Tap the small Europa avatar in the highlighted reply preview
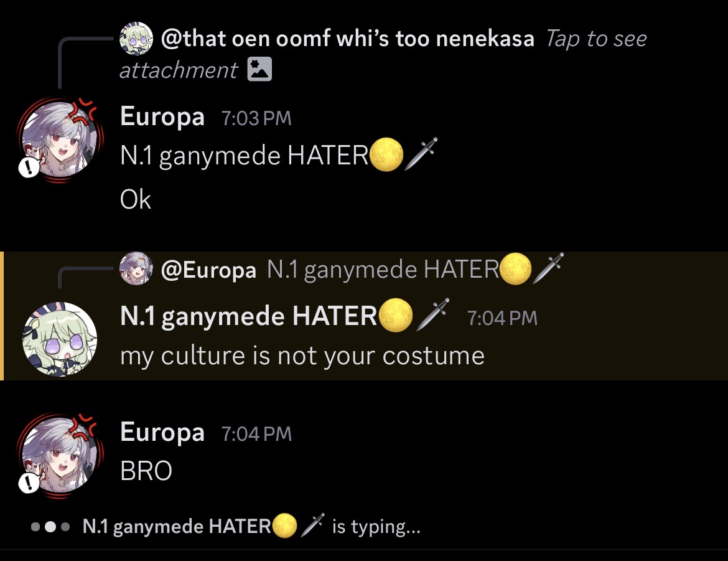Screen dimensions: 728x561 136,269
